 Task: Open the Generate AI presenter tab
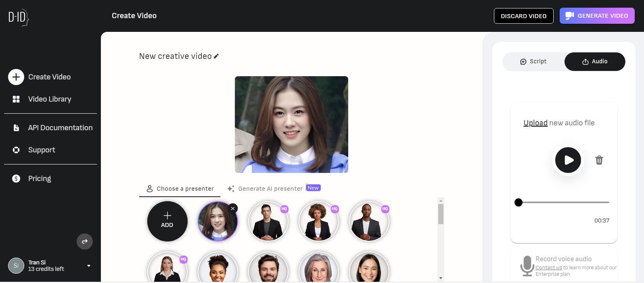point(270,189)
